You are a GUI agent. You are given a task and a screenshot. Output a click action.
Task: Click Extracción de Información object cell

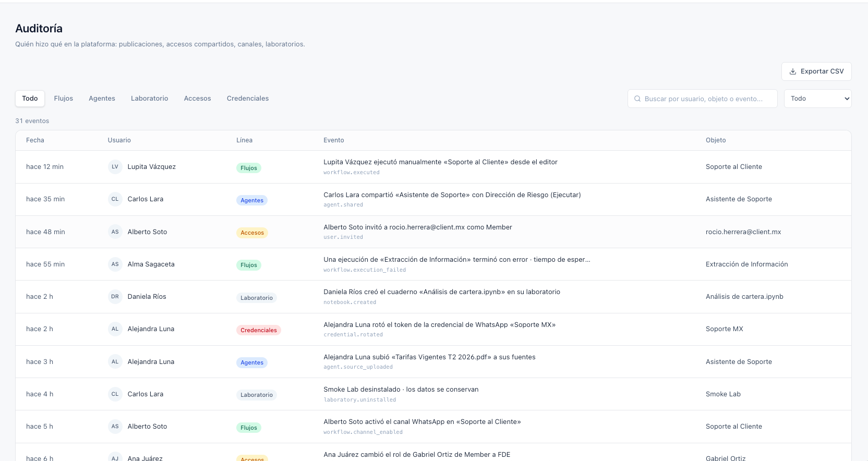(x=747, y=264)
